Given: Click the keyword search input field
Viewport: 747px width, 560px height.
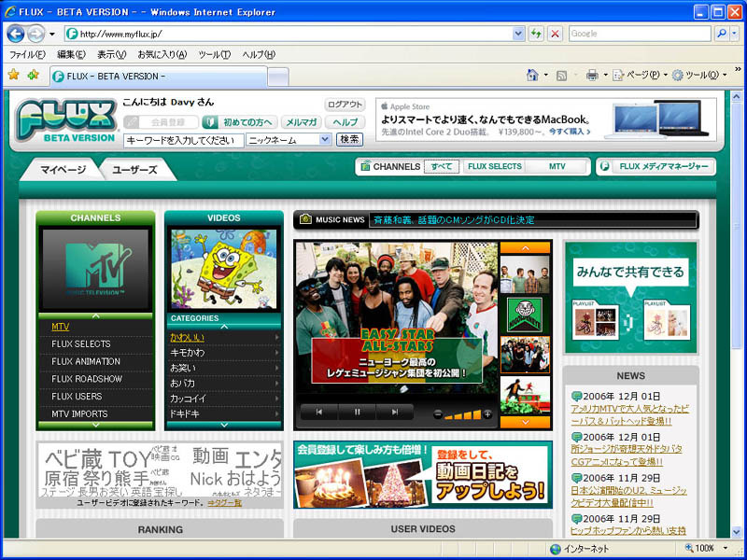Looking at the screenshot, I should click(x=183, y=141).
